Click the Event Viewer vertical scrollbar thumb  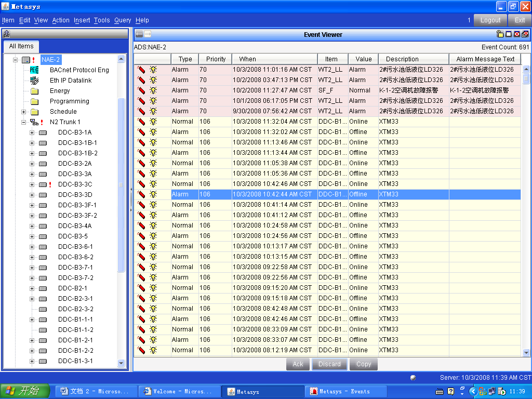(526, 78)
